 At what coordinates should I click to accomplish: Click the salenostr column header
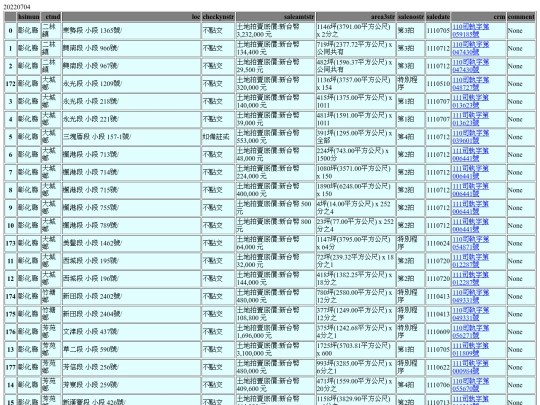[411, 17]
